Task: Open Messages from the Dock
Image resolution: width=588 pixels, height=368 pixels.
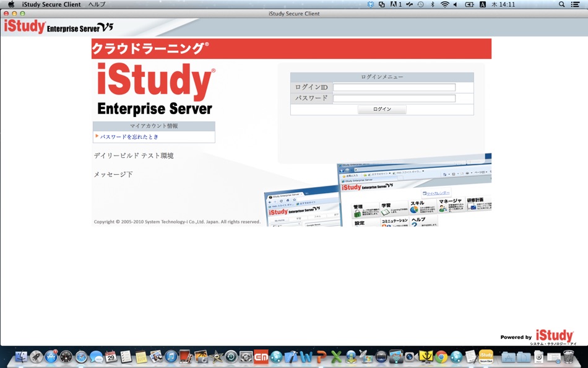Action: (x=96, y=357)
